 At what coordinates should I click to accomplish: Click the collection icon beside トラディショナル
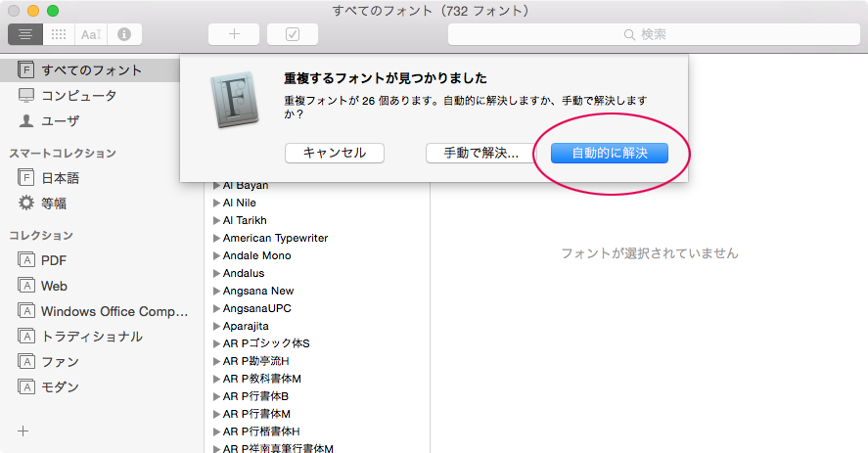click(26, 337)
